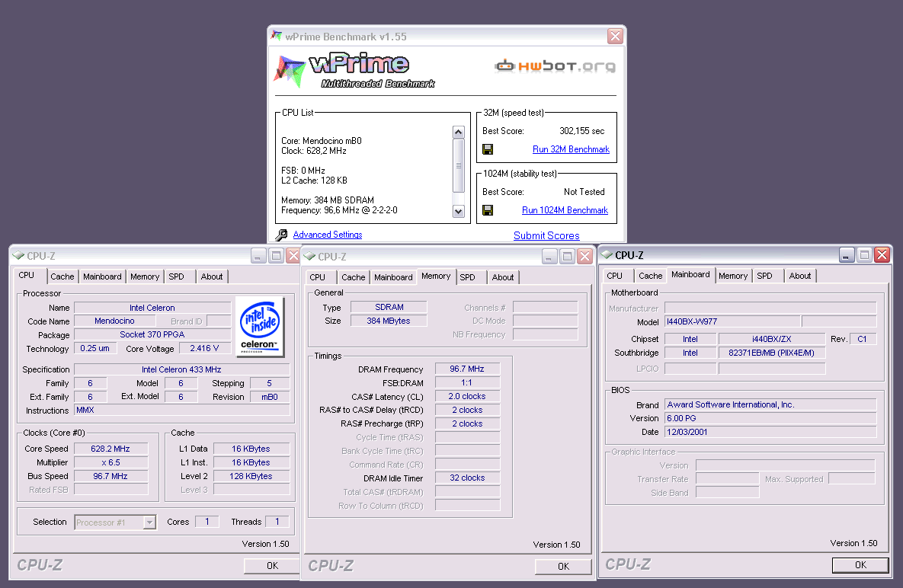
Task: Click the memory Size value 384 MBytes
Action: click(389, 321)
